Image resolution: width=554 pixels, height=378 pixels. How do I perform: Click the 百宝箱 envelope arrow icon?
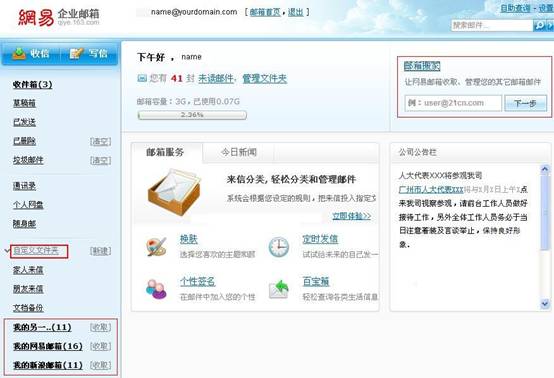tap(279, 289)
